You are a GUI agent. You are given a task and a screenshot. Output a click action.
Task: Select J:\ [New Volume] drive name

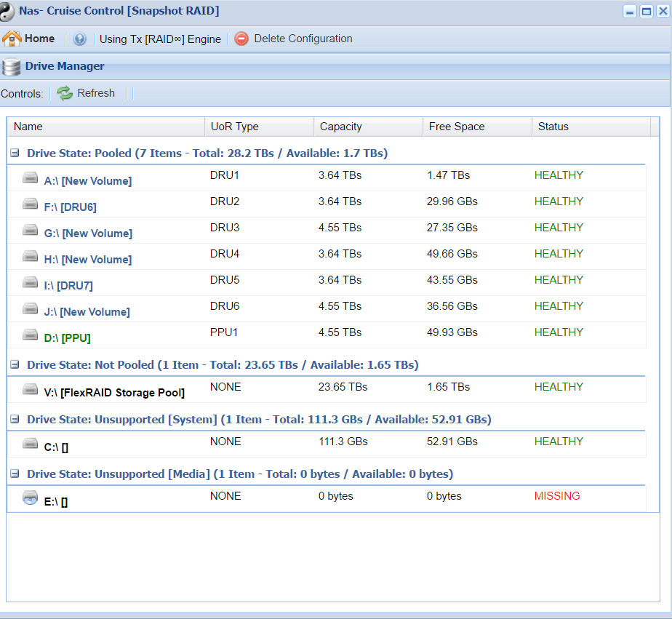(87, 311)
